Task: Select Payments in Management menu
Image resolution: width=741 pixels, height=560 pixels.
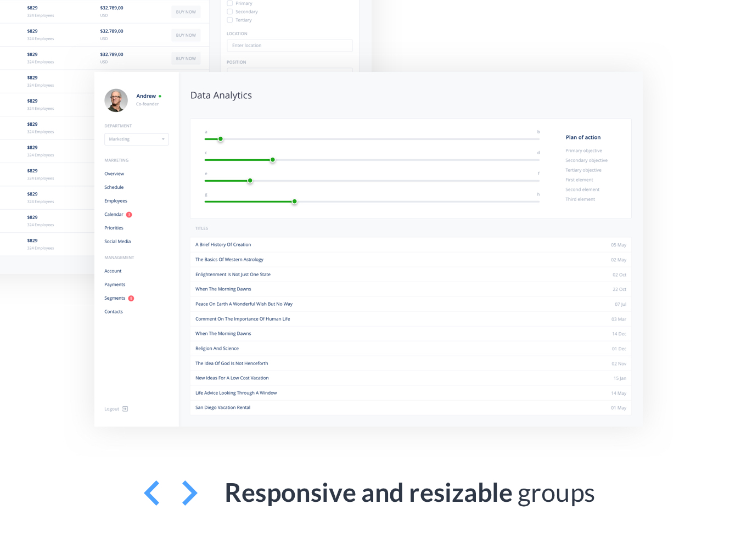Action: (115, 285)
